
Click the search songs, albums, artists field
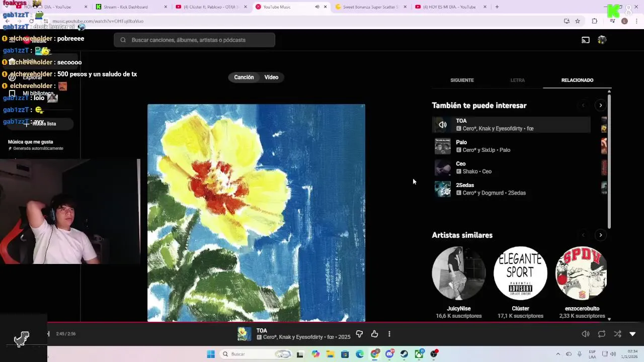pos(194,40)
